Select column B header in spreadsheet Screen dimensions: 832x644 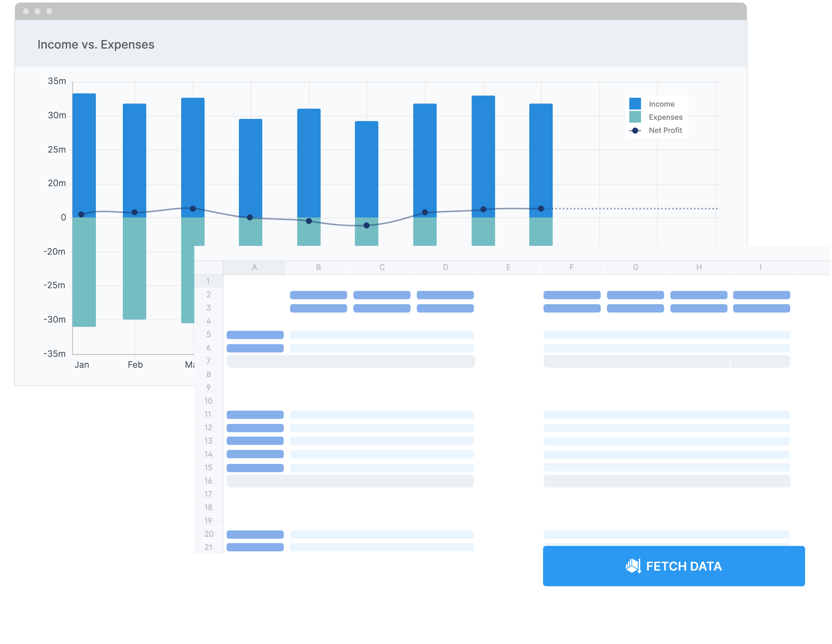tap(318, 267)
